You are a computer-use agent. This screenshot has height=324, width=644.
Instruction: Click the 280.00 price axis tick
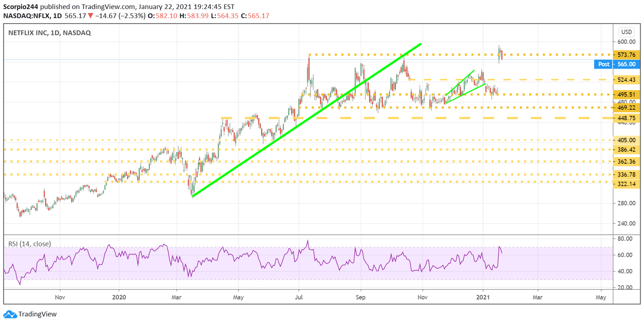coord(626,203)
